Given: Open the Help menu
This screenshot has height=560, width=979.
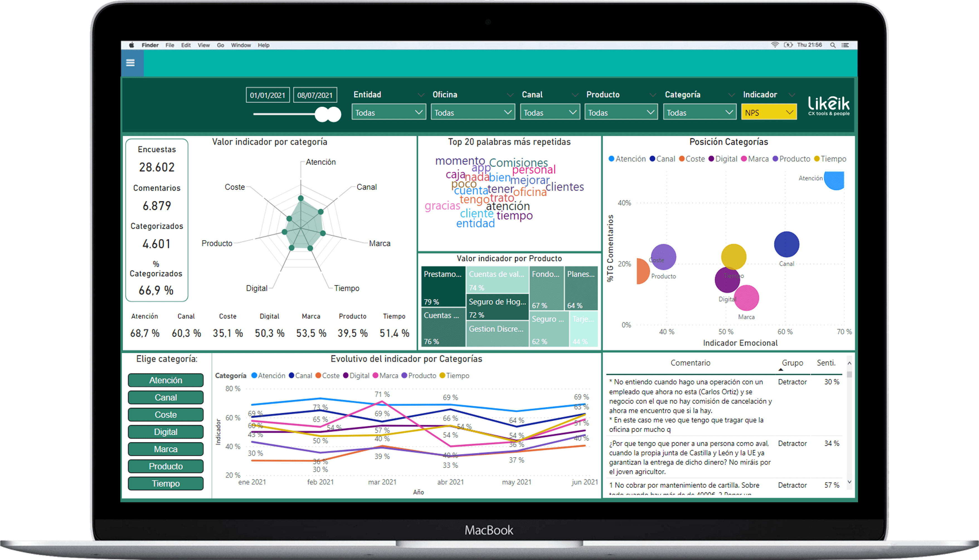Looking at the screenshot, I should 264,45.
